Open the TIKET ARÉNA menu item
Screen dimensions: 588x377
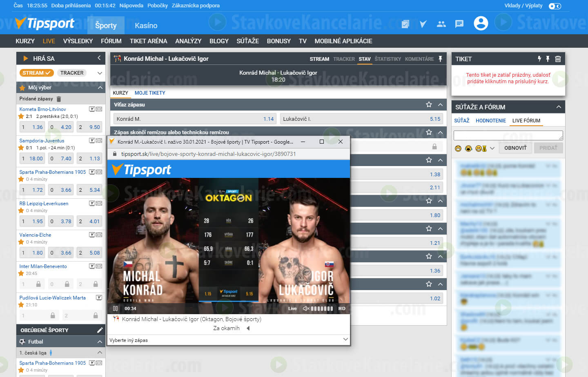click(149, 41)
